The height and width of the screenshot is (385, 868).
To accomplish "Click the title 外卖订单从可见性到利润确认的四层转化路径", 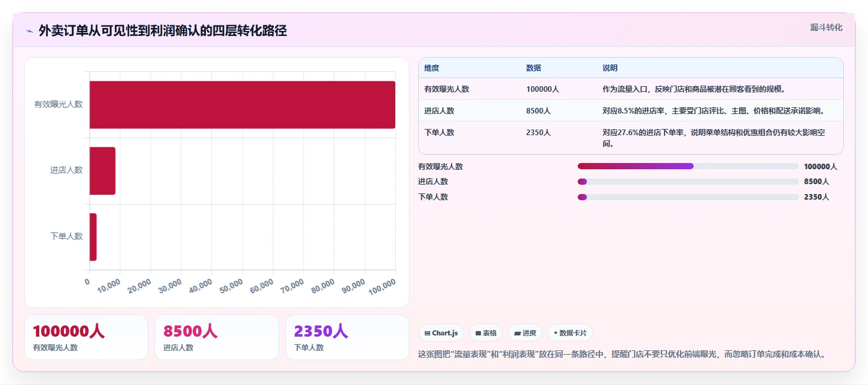I will [163, 31].
